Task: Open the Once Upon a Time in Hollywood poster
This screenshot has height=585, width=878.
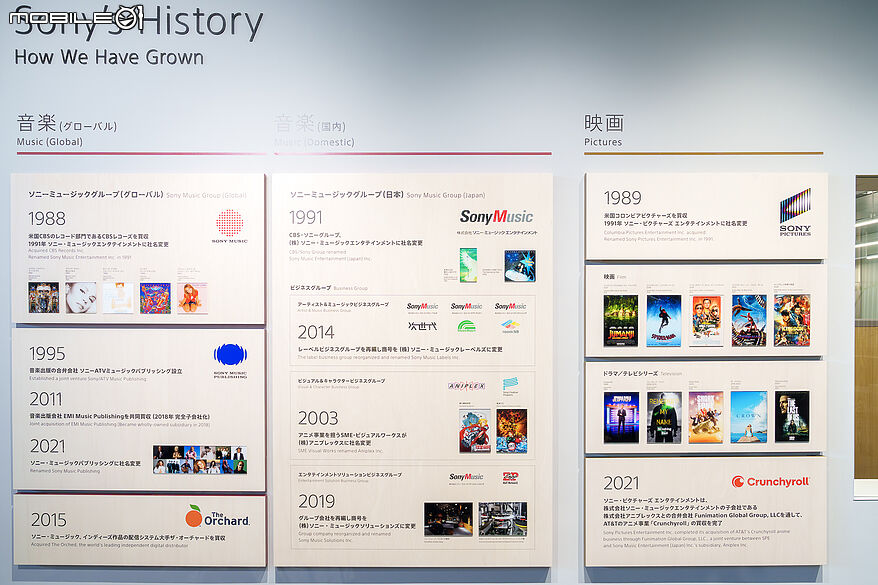Action: [707, 321]
